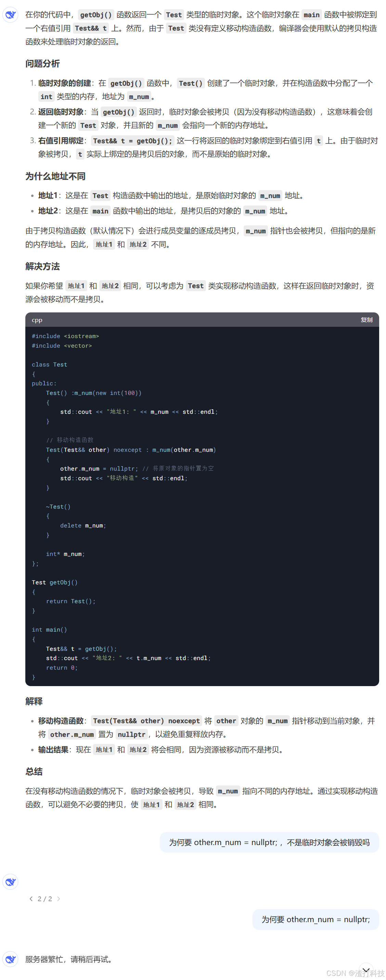Click the #include <iostream> code line

(x=65, y=336)
